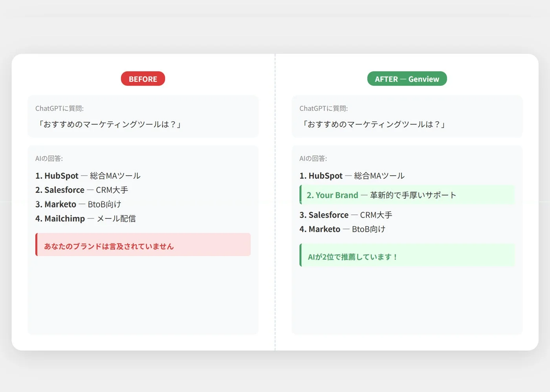Click the green AIが2位で推薦しています！ banner
Screen dimensions: 550x392
pos(407,255)
